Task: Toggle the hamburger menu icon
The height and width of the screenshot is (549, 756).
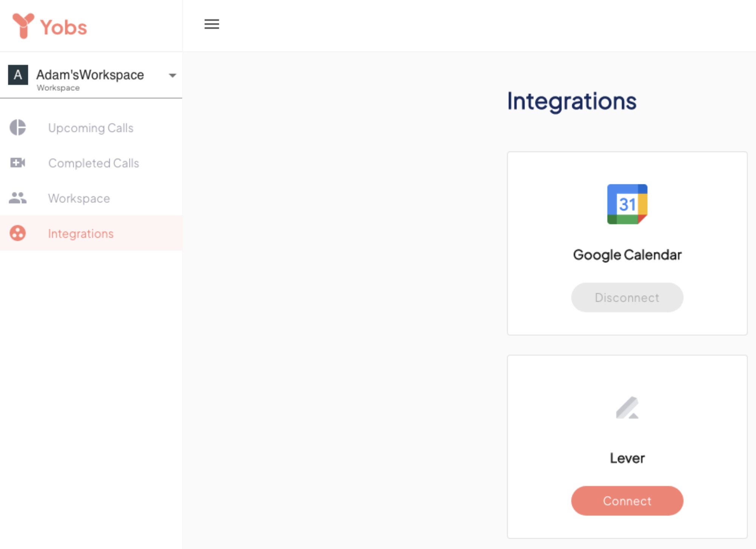Action: (x=212, y=24)
